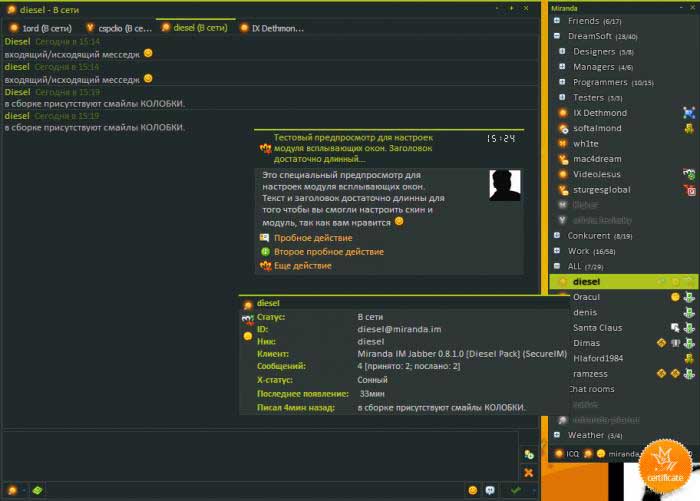Click IX Dethmond's status icon
The image size is (700, 501).
pos(563,113)
